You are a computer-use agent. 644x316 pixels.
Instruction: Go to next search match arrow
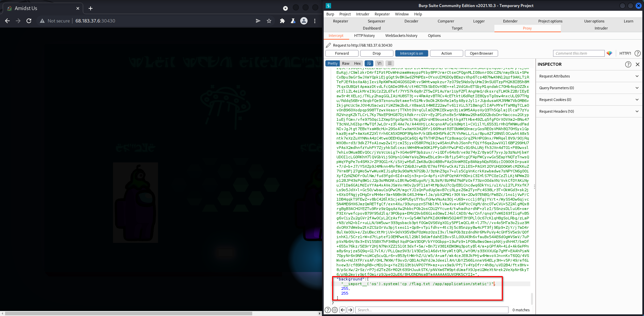[x=350, y=310]
